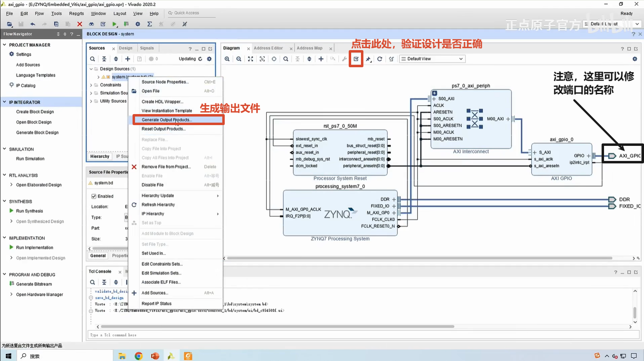Viewport: 644px width, 361px height.
Task: Click Validate Design icon in Diagram toolbar
Action: (x=356, y=59)
